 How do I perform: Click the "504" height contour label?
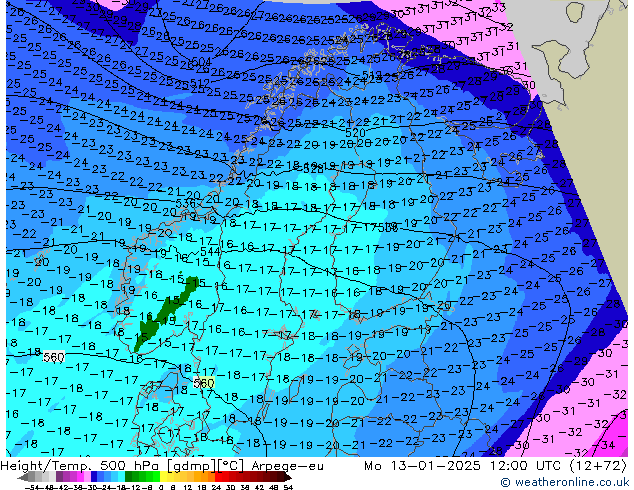[x=201, y=62]
